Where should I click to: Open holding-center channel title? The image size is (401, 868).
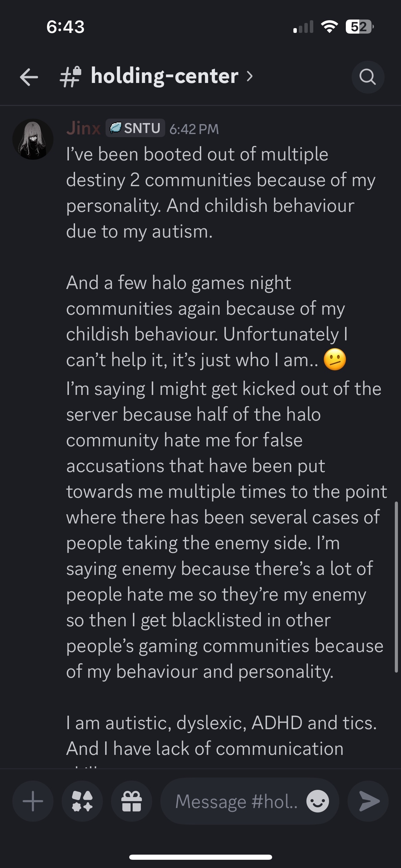[165, 76]
